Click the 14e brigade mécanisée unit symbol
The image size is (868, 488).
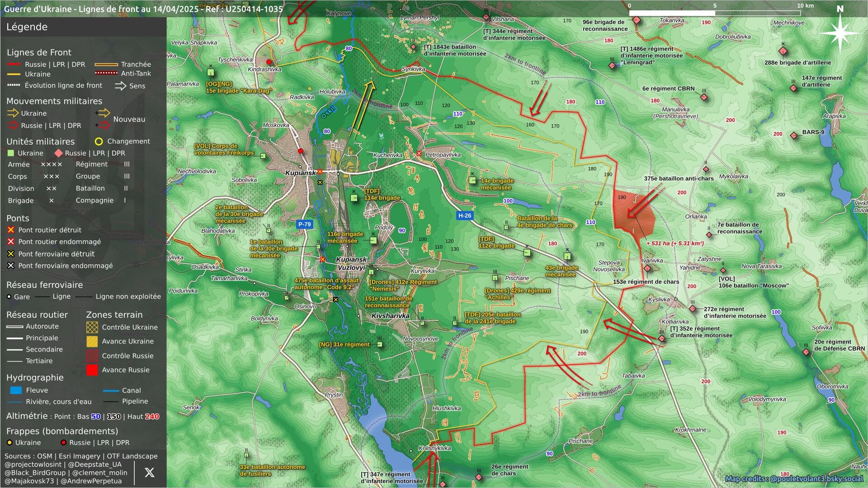472,180
